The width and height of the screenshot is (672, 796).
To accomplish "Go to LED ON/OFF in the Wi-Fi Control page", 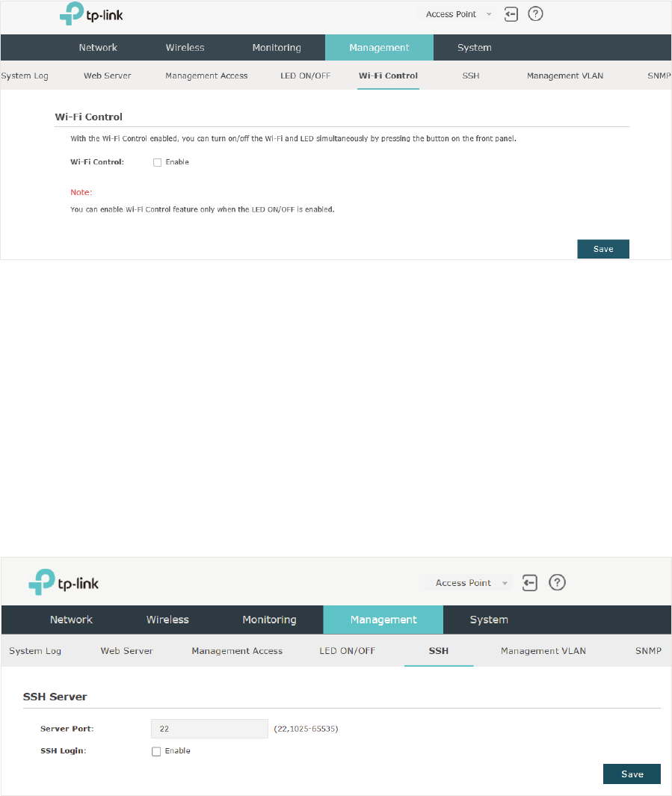I will 306,75.
